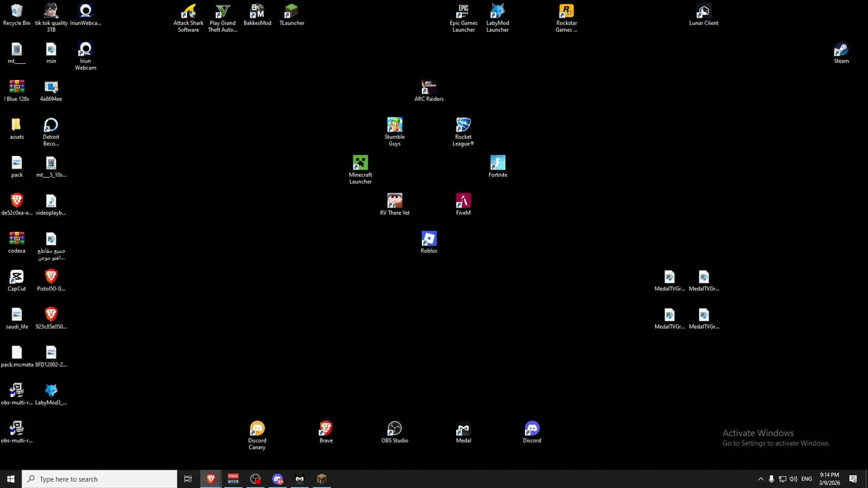Open Voicemeeter from the taskbar
The image size is (868, 488).
click(233, 479)
